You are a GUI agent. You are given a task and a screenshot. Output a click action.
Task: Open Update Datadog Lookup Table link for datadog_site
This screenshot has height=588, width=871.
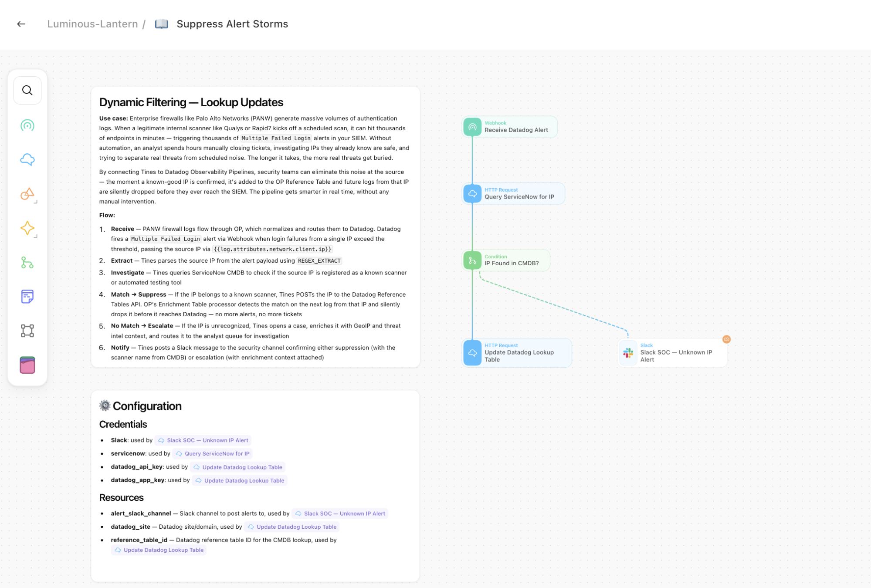[x=292, y=527]
